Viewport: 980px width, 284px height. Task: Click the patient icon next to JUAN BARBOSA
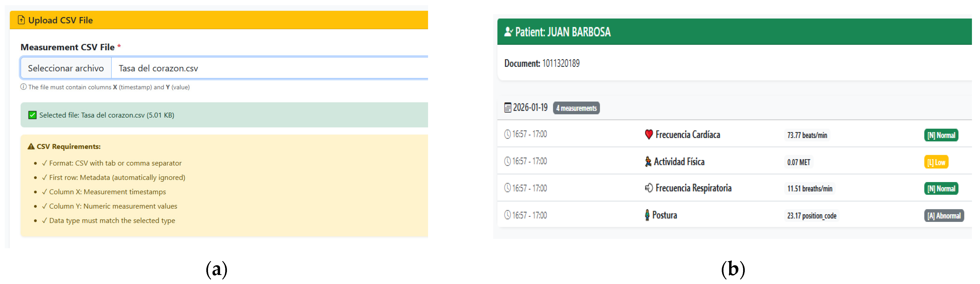(508, 32)
